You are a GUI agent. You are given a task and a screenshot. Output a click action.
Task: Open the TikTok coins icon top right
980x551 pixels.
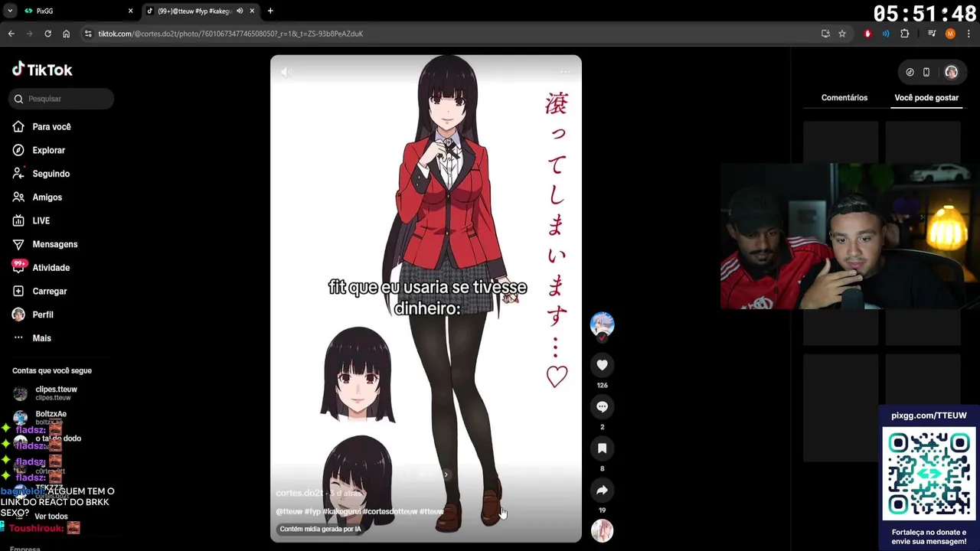click(x=910, y=72)
